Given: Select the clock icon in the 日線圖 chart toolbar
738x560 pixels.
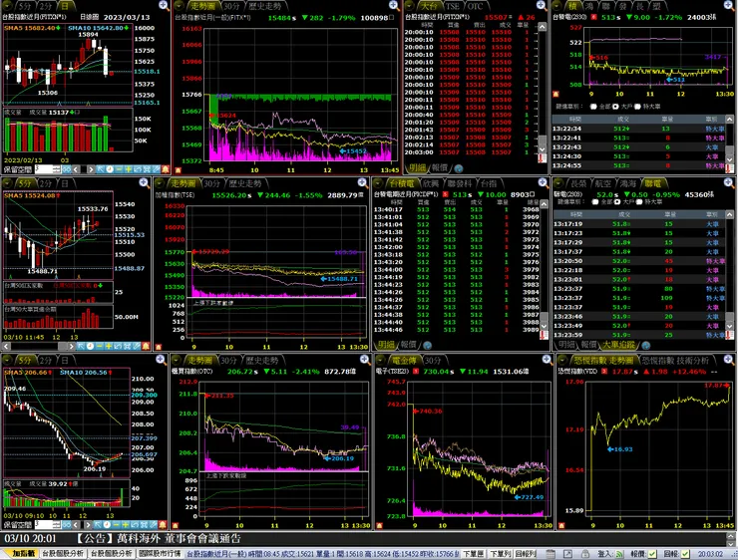Looking at the screenshot, I should tap(110, 169).
